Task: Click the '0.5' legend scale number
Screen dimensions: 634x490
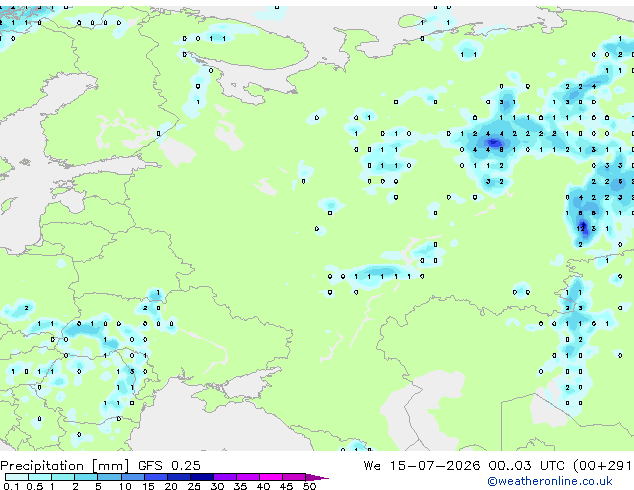Action: [x=34, y=486]
